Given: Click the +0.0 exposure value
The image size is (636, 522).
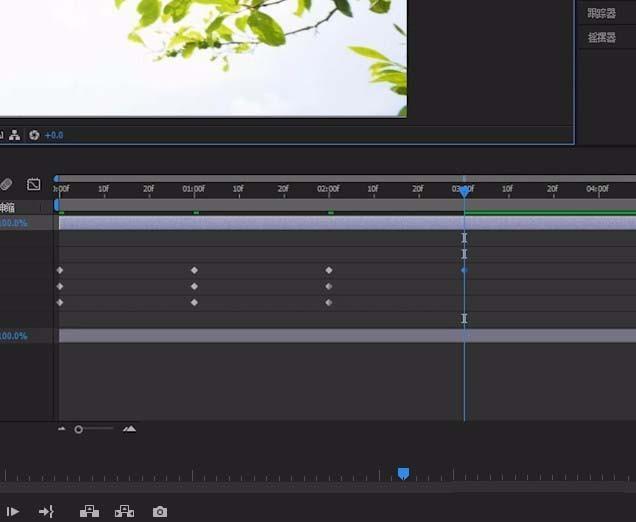Looking at the screenshot, I should pyautogui.click(x=54, y=135).
